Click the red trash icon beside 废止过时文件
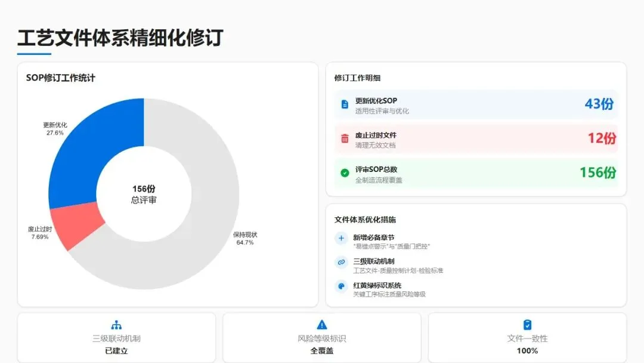Screen dimensions: 644x363 tap(345, 139)
